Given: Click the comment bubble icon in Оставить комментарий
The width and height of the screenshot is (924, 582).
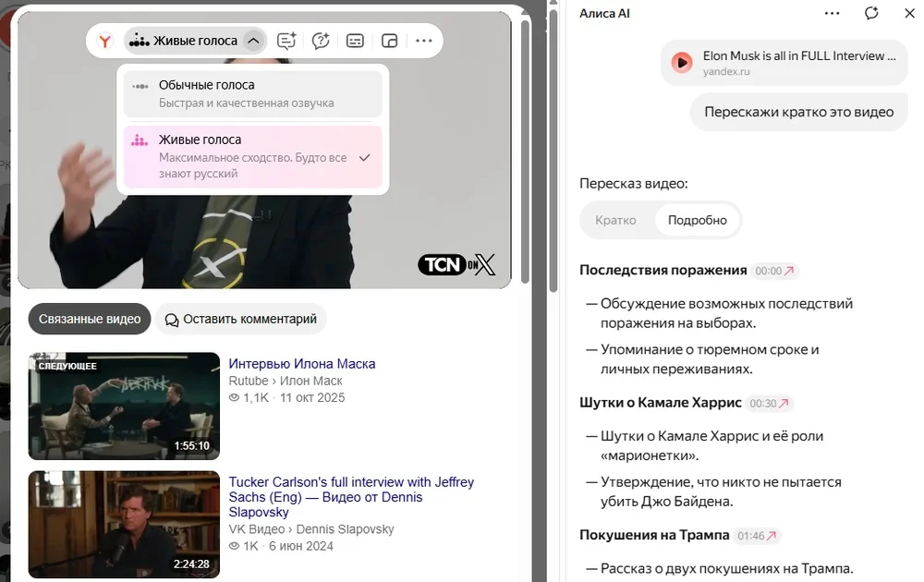Looking at the screenshot, I should point(172,320).
